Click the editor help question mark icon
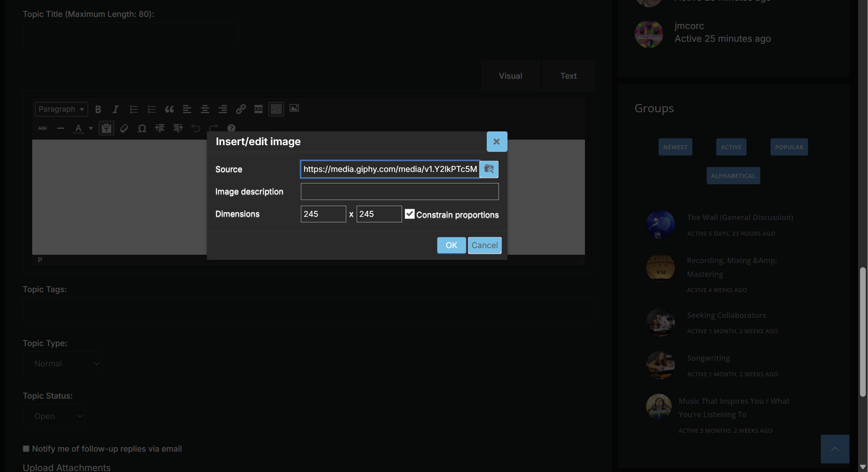 tap(231, 128)
